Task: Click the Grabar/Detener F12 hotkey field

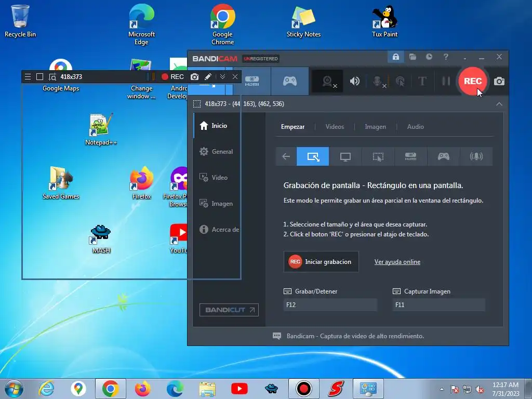Action: [x=330, y=304]
